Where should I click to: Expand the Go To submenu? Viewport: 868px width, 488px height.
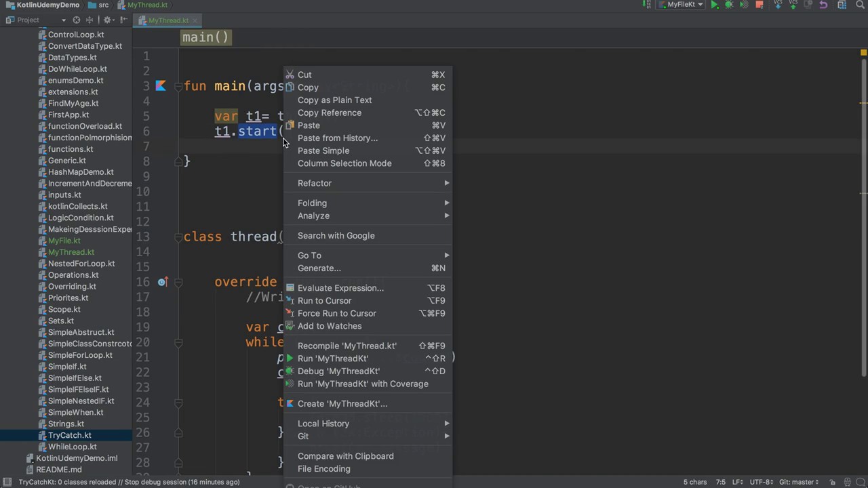(367, 256)
